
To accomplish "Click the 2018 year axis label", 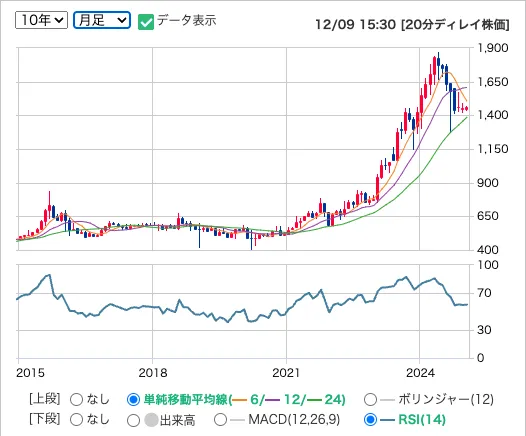I will point(153,373).
